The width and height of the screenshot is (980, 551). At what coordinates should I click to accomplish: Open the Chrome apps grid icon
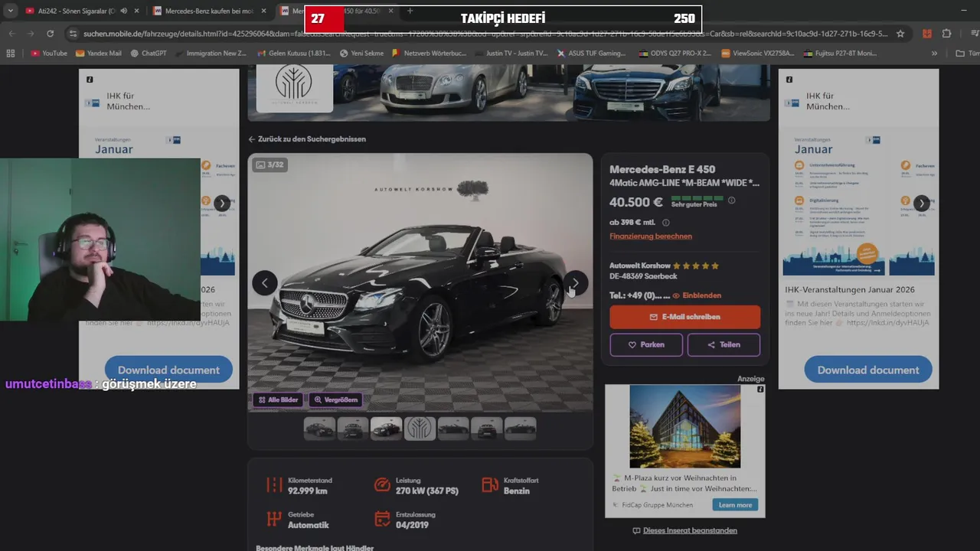[x=11, y=54]
